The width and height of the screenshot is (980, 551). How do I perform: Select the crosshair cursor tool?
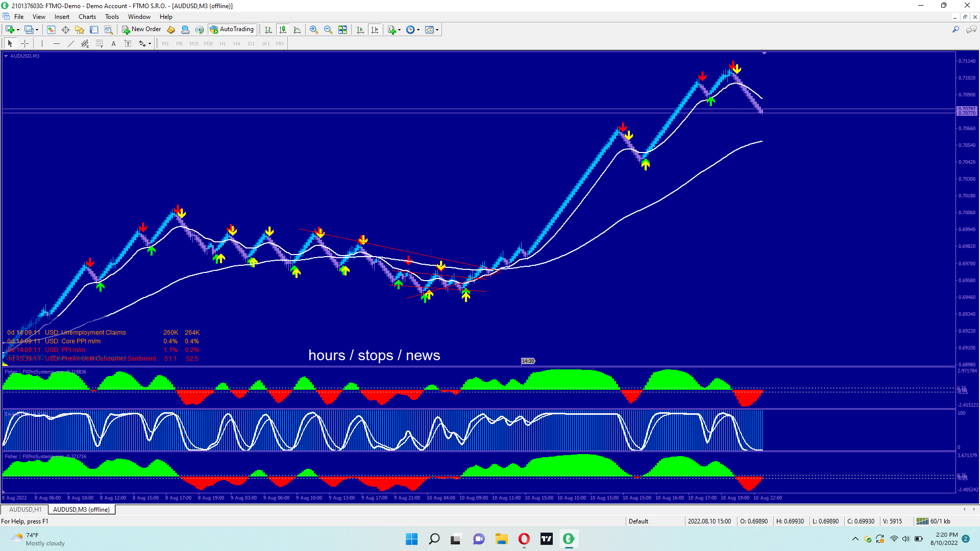coord(24,44)
